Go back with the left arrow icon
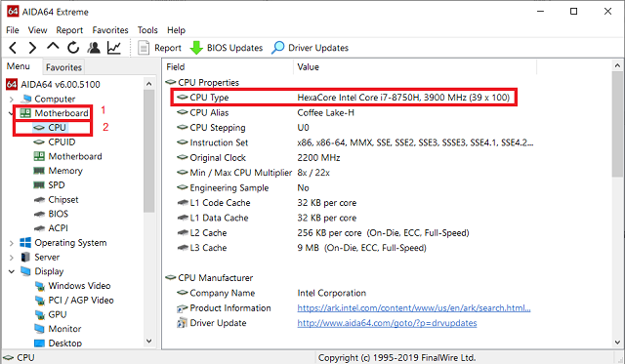Screen dimensions: 625x364 click(x=13, y=48)
